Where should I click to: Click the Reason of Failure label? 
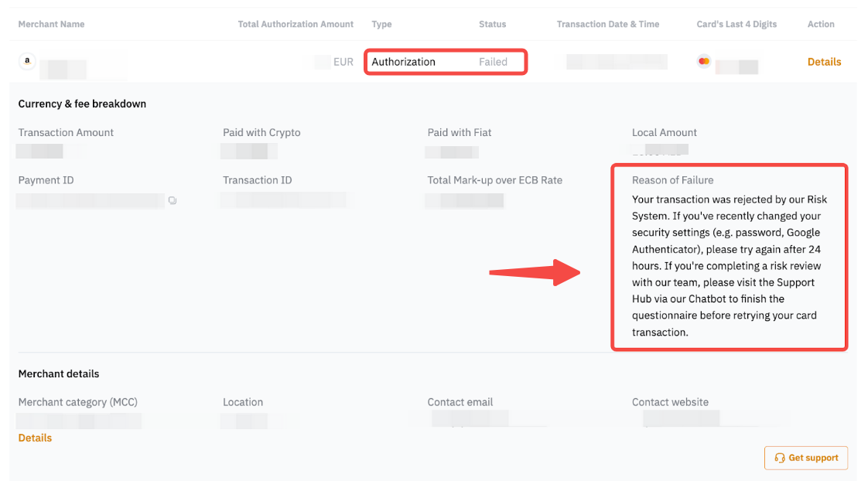[672, 180]
